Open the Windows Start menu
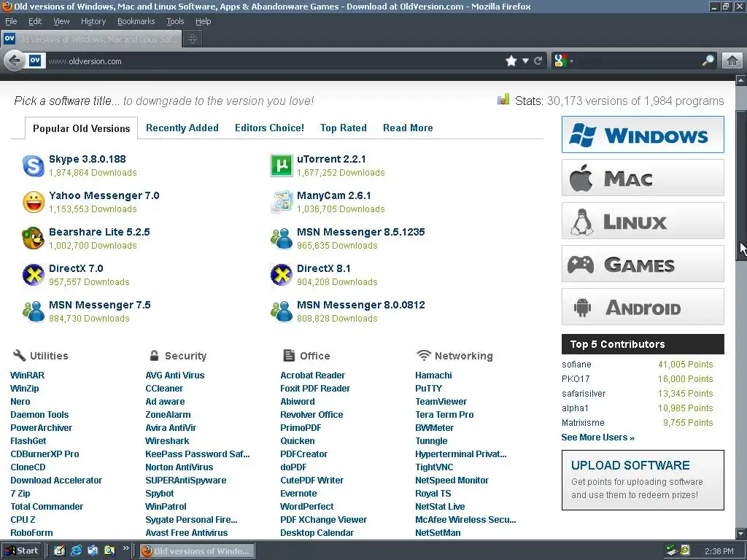The width and height of the screenshot is (747, 560). [x=21, y=551]
